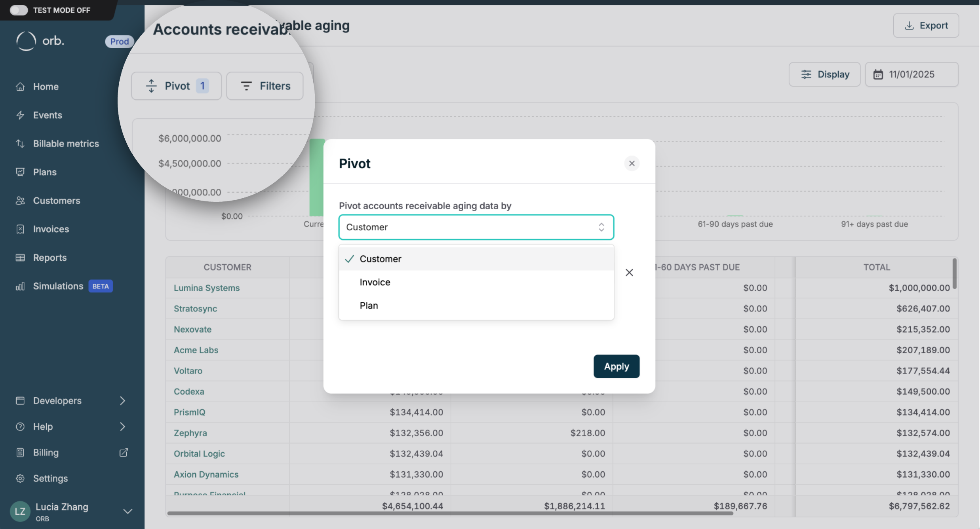Click the calendar icon beside 11/01/2025
The width and height of the screenshot is (980, 529).
point(879,74)
